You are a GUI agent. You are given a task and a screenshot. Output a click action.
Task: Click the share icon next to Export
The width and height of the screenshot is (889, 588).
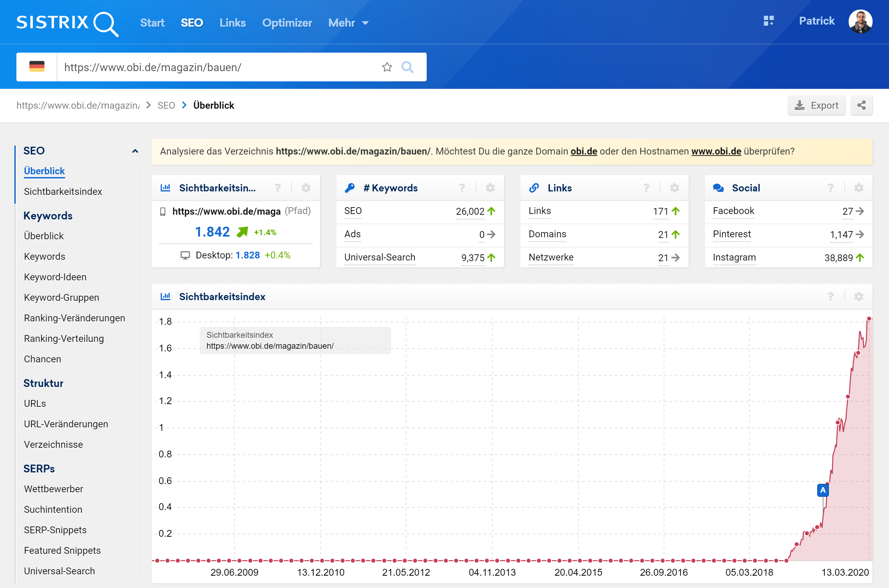coord(861,105)
